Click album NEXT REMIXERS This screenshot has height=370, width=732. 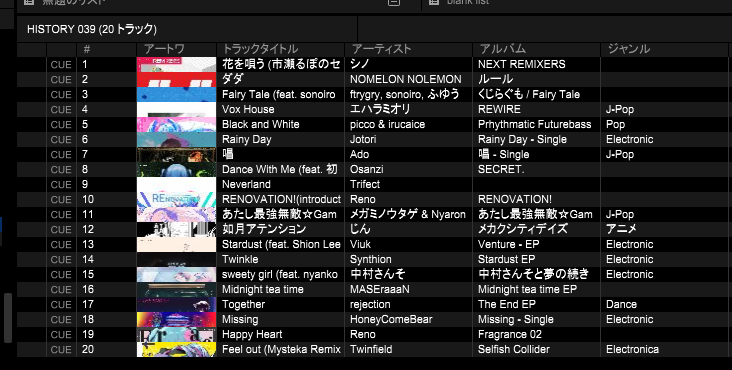[x=521, y=64]
